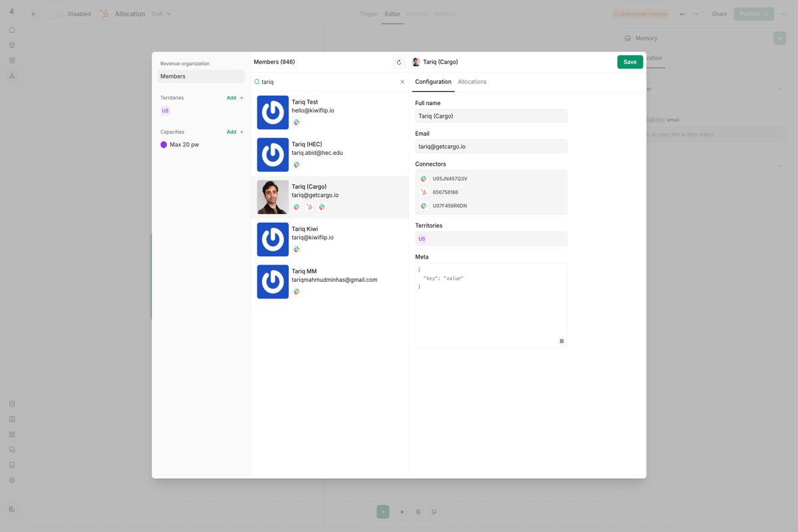Image resolution: width=798 pixels, height=532 pixels.
Task: Open the cube icon in left sidebar
Action: pos(12,45)
